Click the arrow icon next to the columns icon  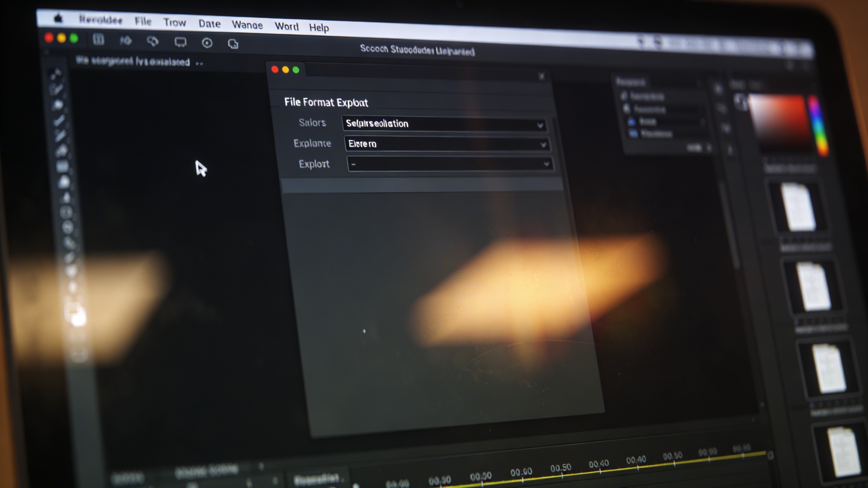click(125, 41)
